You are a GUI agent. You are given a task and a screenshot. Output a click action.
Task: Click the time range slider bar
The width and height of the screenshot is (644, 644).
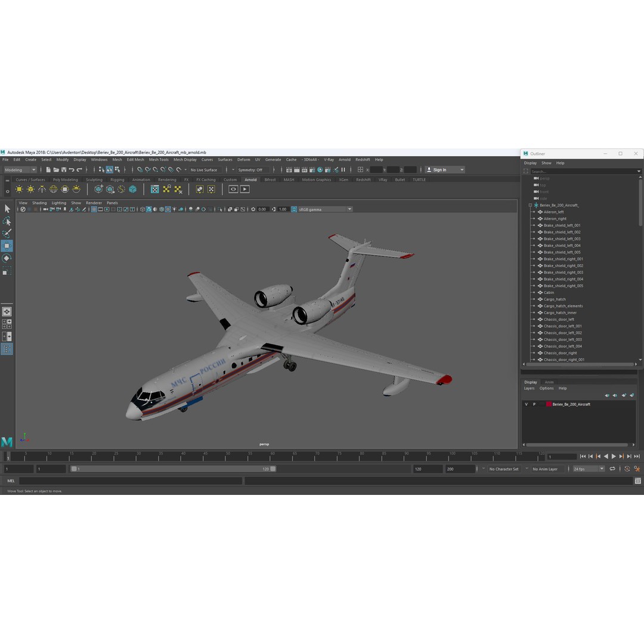click(x=173, y=469)
